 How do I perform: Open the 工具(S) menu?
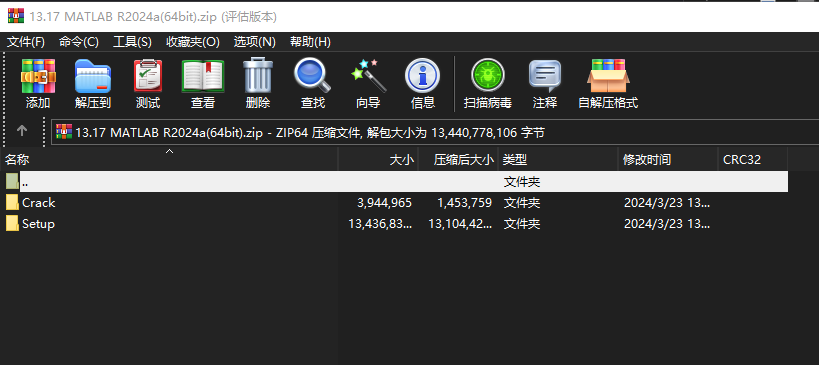click(132, 42)
